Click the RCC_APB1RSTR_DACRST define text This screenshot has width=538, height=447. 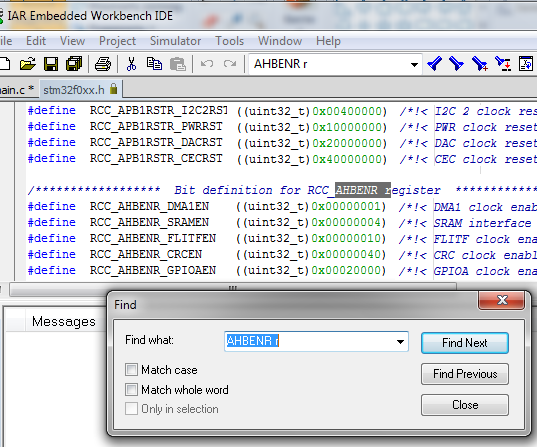[156, 142]
